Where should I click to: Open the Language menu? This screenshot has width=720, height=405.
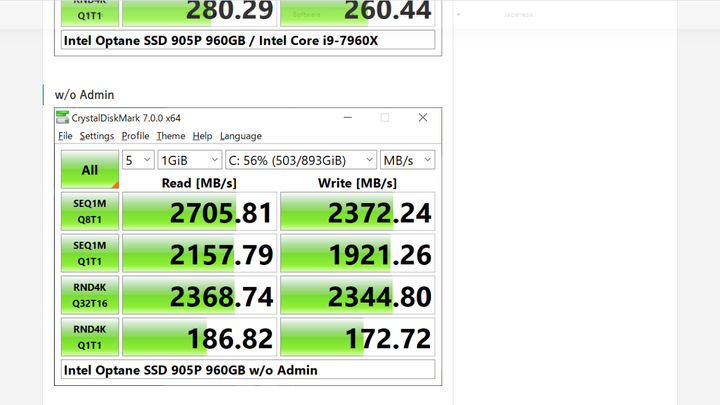241,136
